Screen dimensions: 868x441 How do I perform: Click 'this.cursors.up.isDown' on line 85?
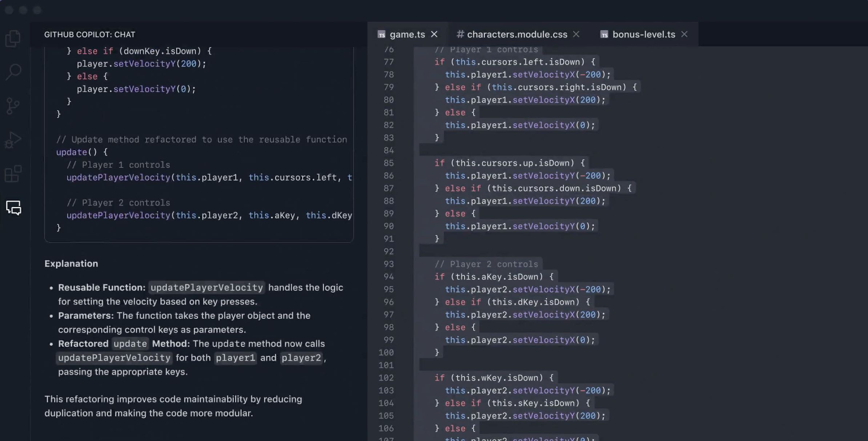tap(513, 163)
